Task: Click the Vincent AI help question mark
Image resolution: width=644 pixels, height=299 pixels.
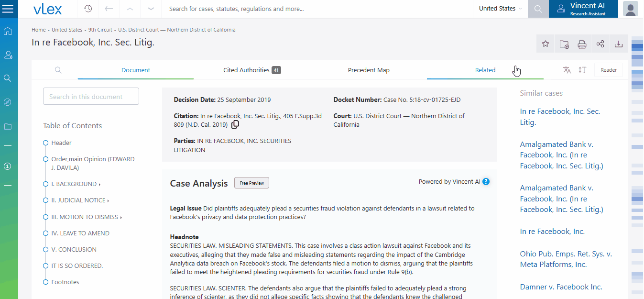Action: point(486,182)
